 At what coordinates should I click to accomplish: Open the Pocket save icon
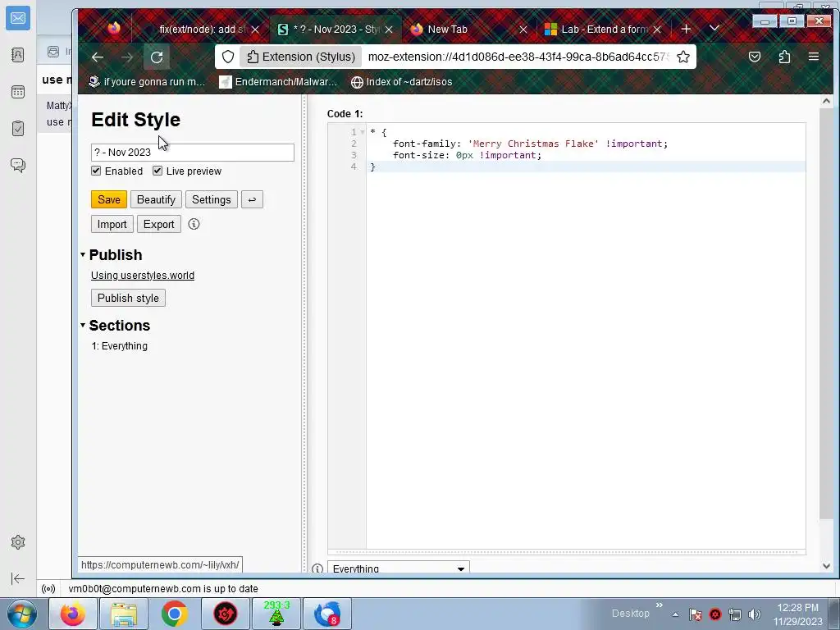coord(755,57)
